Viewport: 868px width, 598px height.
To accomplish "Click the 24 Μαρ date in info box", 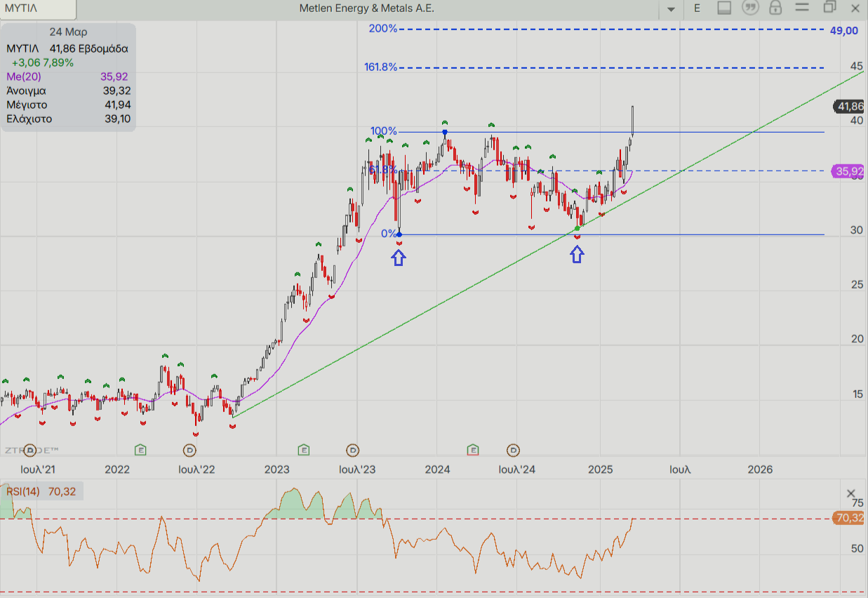I will pyautogui.click(x=68, y=32).
